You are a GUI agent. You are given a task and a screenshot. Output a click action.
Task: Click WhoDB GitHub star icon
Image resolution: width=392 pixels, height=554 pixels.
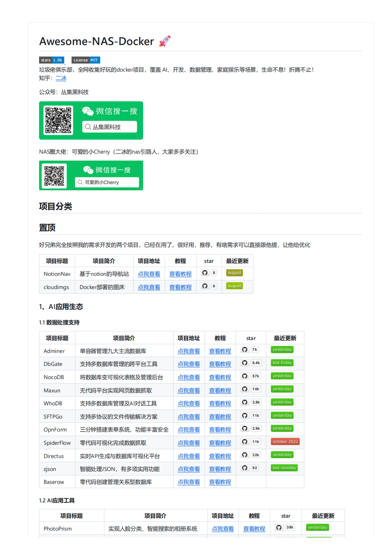click(245, 402)
